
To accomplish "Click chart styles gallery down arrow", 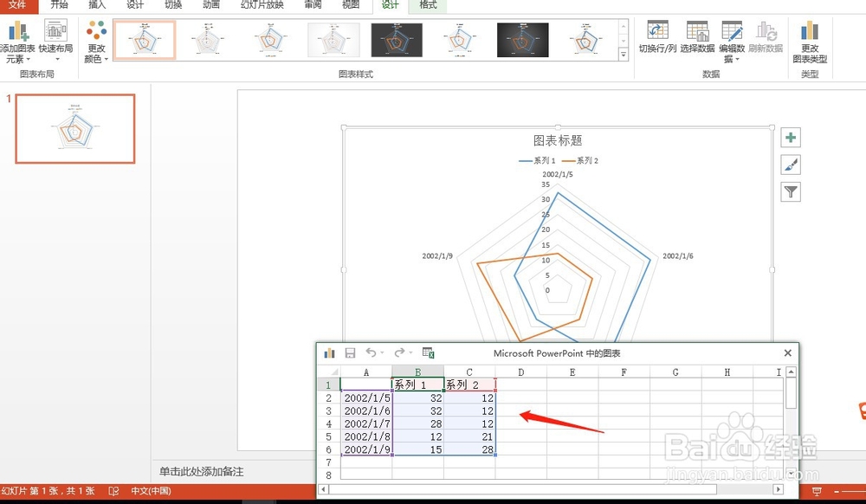I will pos(624,41).
